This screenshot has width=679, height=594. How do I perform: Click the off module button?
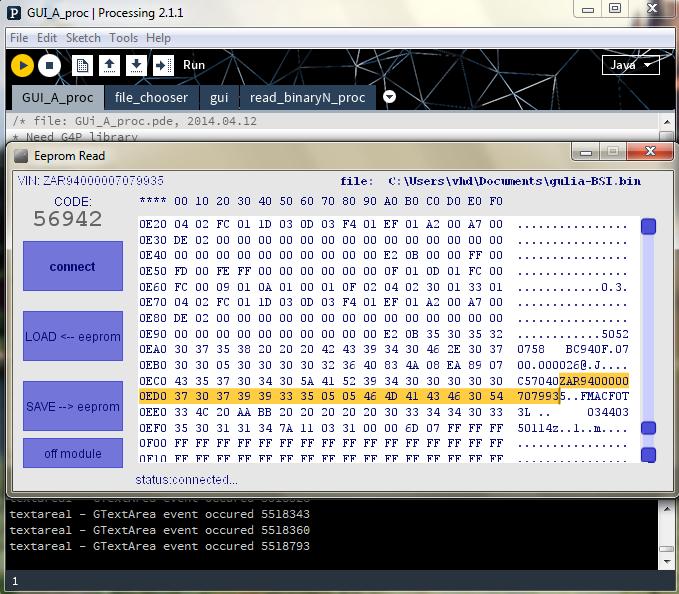[x=73, y=453]
